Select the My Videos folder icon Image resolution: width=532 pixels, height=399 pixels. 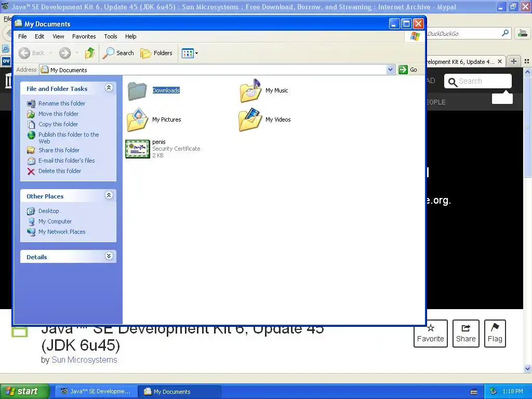coord(251,120)
